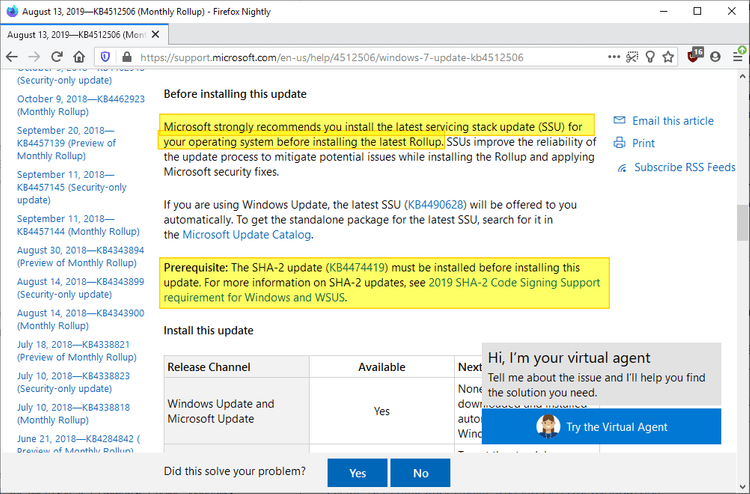750x494 pixels.
Task: Open Subscribe RSS Feeds link
Action: (684, 167)
